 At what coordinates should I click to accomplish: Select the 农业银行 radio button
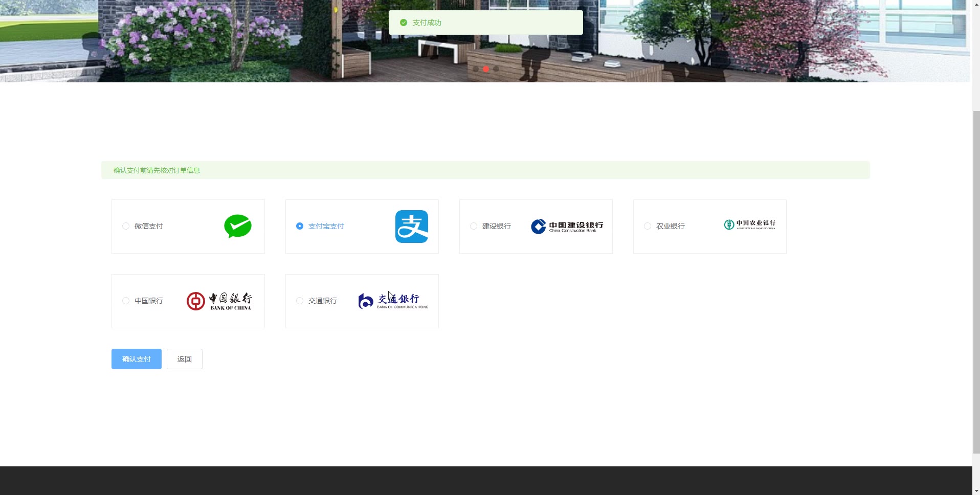pos(648,226)
